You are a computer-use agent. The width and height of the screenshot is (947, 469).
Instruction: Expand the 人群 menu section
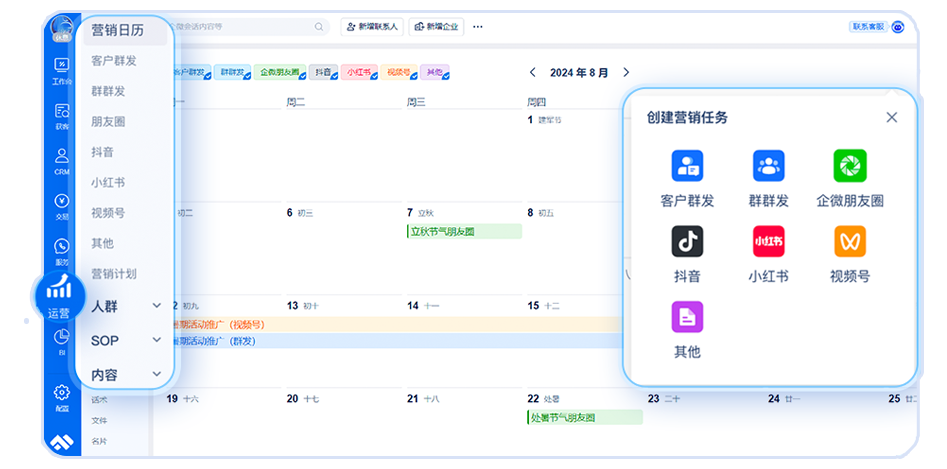pyautogui.click(x=125, y=306)
